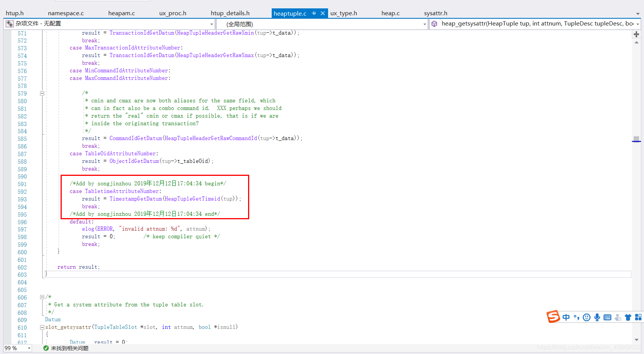Screen dimensions: 644x354
Task: Open Sogou toolbox grid icon
Action: (x=638, y=317)
